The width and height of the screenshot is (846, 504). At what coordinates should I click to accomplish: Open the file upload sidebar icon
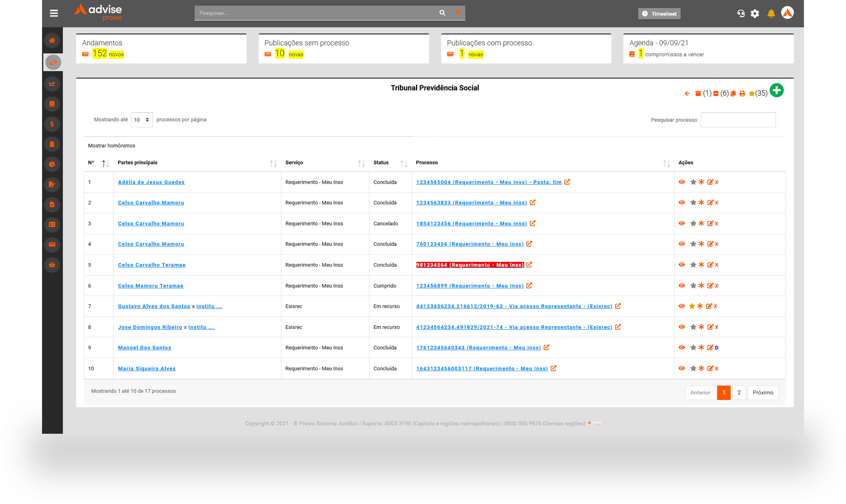click(x=52, y=204)
